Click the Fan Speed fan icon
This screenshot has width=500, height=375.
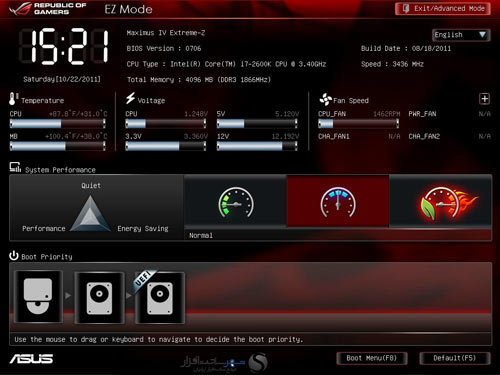click(x=325, y=99)
